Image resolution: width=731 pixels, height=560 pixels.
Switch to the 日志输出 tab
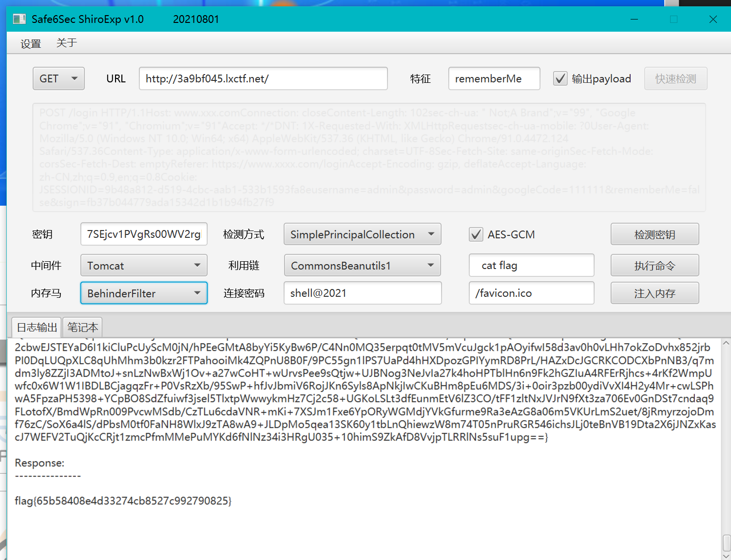click(x=37, y=327)
